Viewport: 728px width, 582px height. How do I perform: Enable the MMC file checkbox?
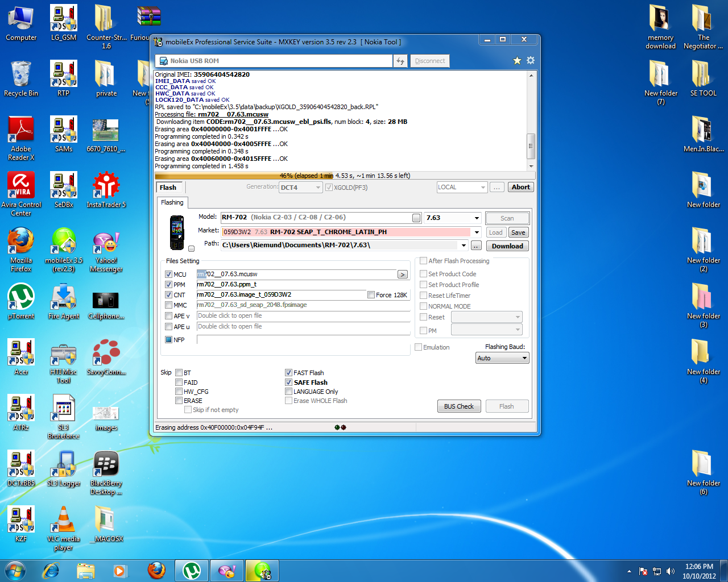(x=168, y=305)
